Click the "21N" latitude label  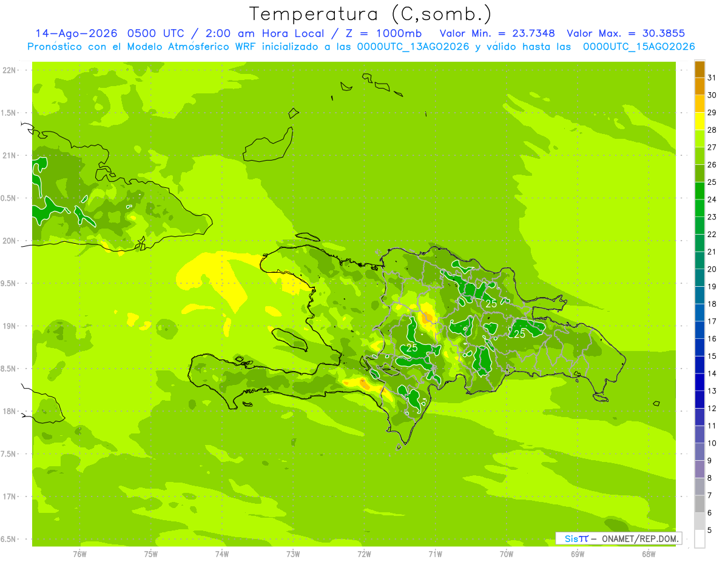(x=8, y=155)
